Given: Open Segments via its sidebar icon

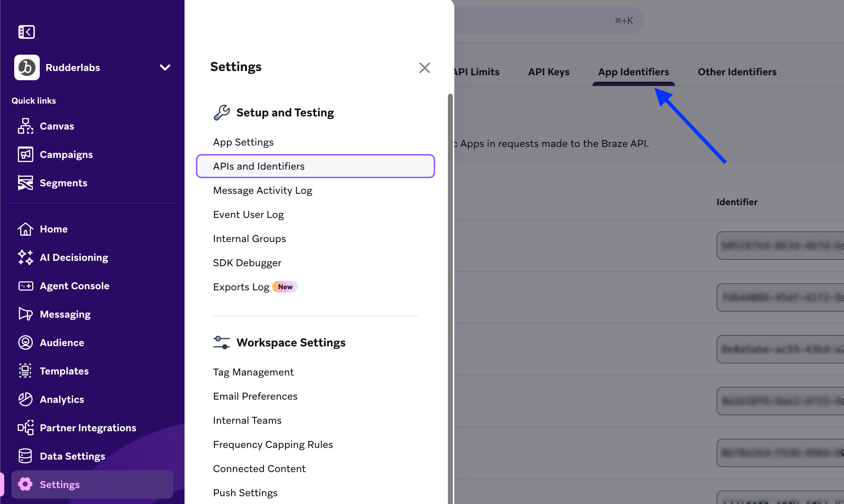Looking at the screenshot, I should (x=25, y=182).
